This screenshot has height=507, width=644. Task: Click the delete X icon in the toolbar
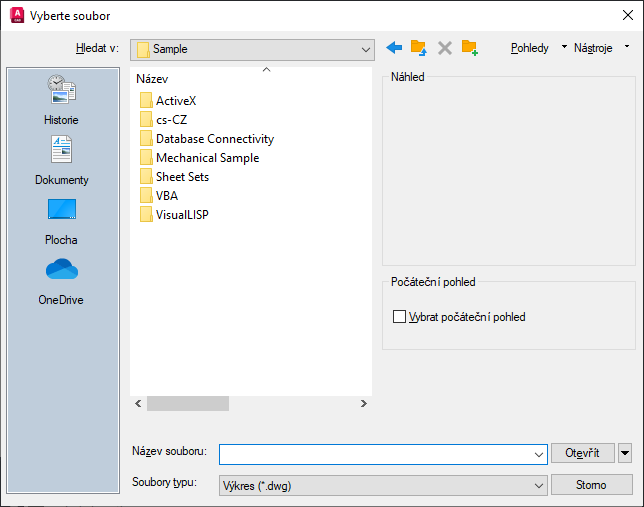click(x=444, y=48)
